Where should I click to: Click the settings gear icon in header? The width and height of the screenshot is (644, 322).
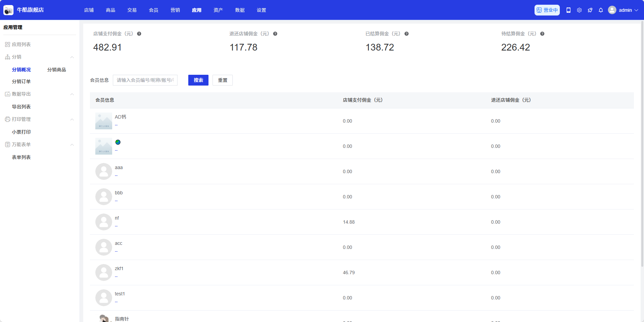point(579,10)
